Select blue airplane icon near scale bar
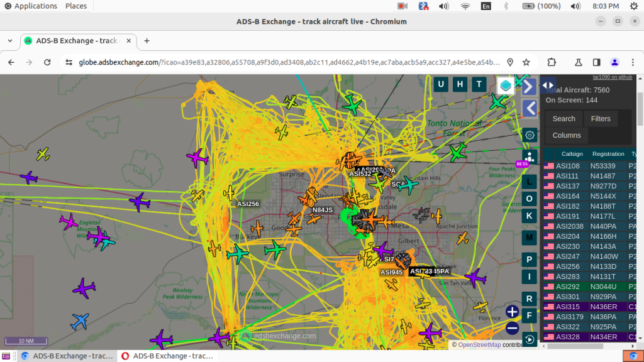This screenshot has width=644, height=362. pyautogui.click(x=80, y=321)
